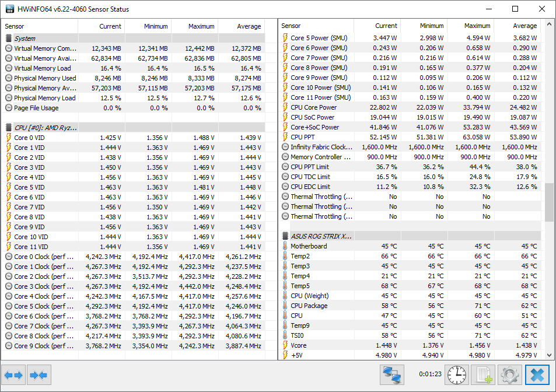Viewport: 556px width, 392px height.
Task: Select the Core+SoC Power row
Action: point(410,127)
